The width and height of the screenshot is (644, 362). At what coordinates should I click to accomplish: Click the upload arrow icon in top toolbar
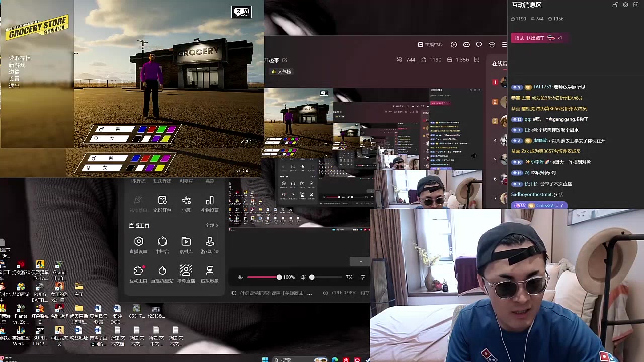pyautogui.click(x=454, y=45)
